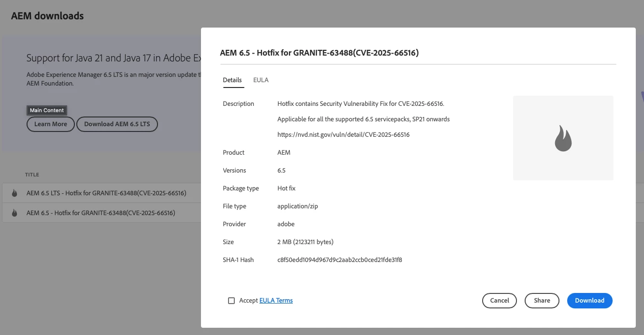Click Download AEM 6.5 LTS button

pyautogui.click(x=117, y=124)
